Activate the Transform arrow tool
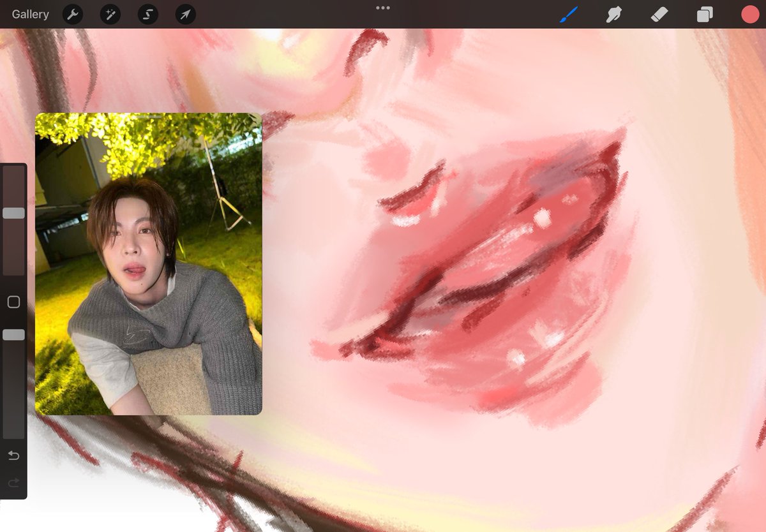 click(186, 14)
